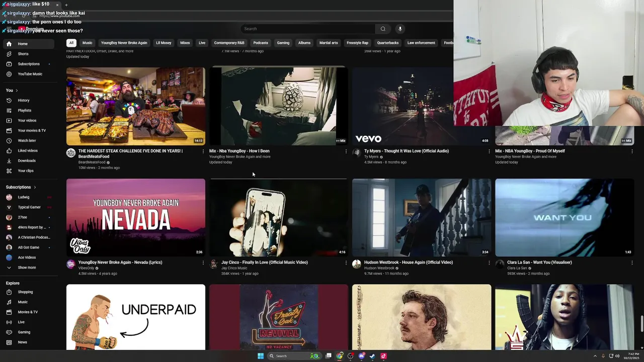Open Subscriptions in the sidebar

pos(28,64)
